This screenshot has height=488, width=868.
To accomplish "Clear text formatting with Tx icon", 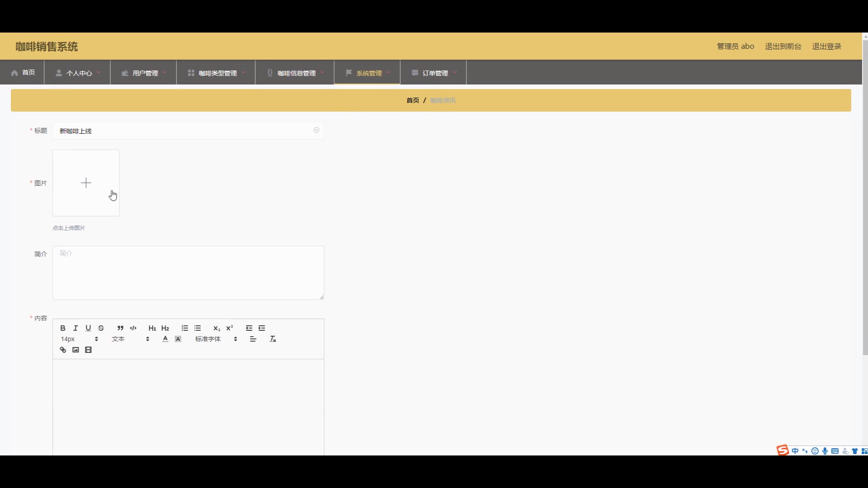I will point(273,339).
